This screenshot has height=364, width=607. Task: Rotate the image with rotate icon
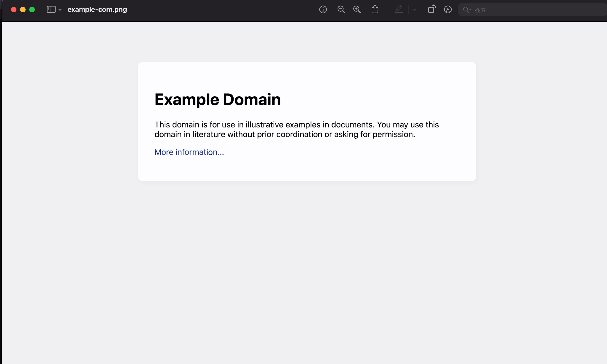(x=431, y=9)
